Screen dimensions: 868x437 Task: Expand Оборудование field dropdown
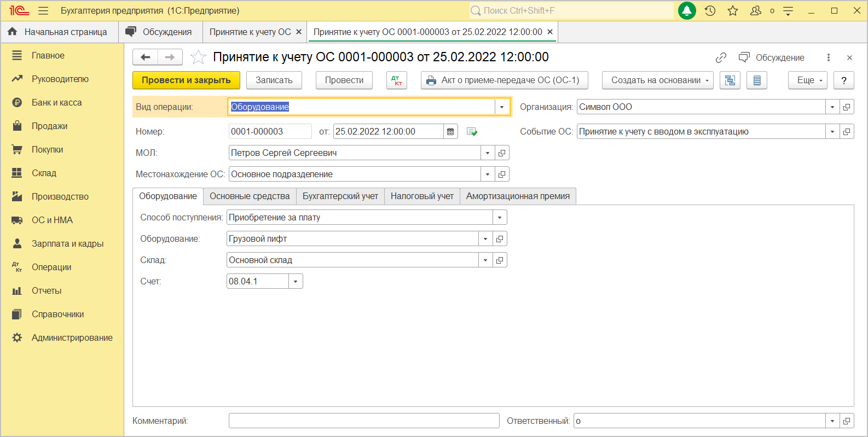[485, 238]
